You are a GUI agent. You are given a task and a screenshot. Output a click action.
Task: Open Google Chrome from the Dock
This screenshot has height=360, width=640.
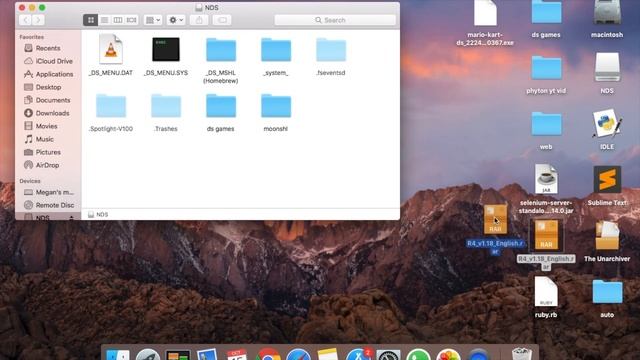click(x=268, y=355)
